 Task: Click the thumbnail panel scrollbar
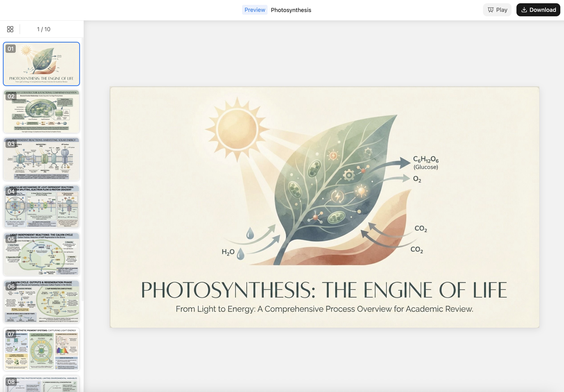point(82,169)
